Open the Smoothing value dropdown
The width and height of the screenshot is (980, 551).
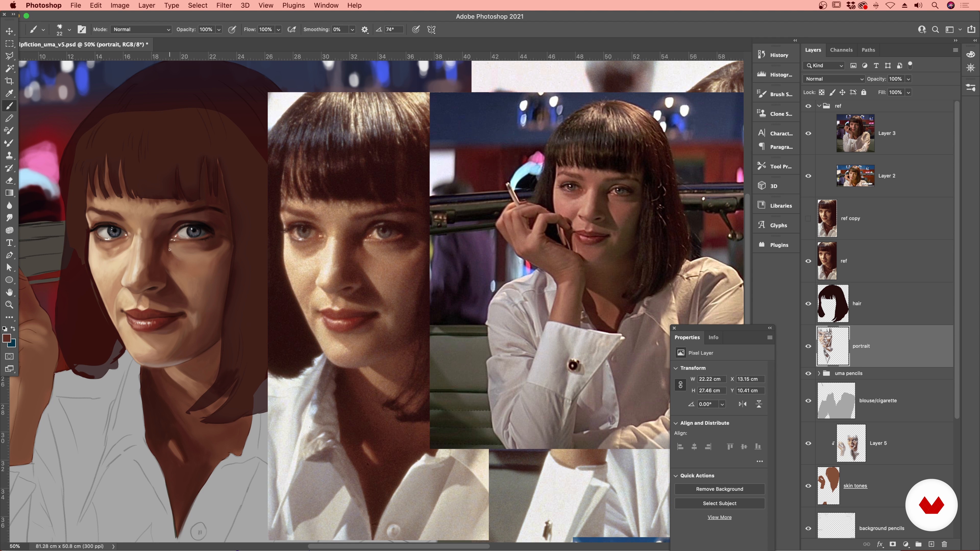point(352,30)
